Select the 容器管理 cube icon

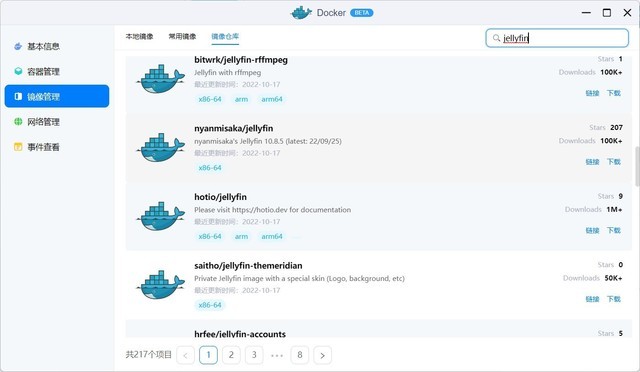coord(18,71)
